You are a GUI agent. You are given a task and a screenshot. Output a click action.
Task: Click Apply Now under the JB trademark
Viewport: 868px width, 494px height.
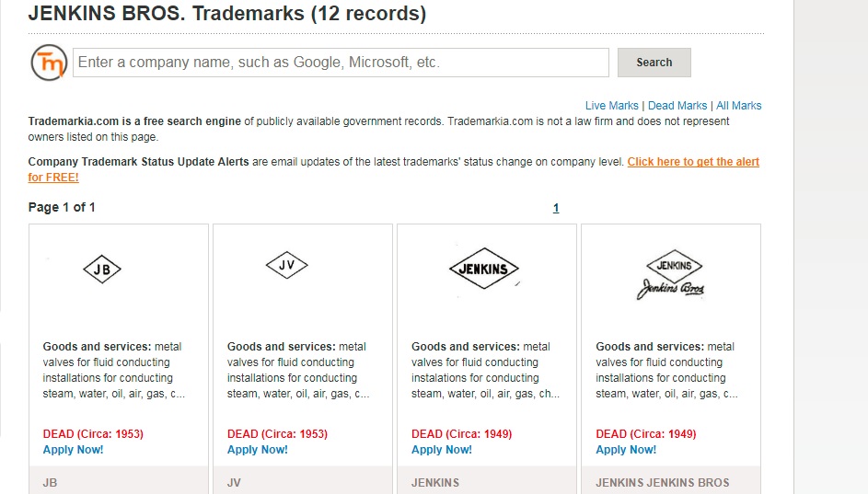74,450
